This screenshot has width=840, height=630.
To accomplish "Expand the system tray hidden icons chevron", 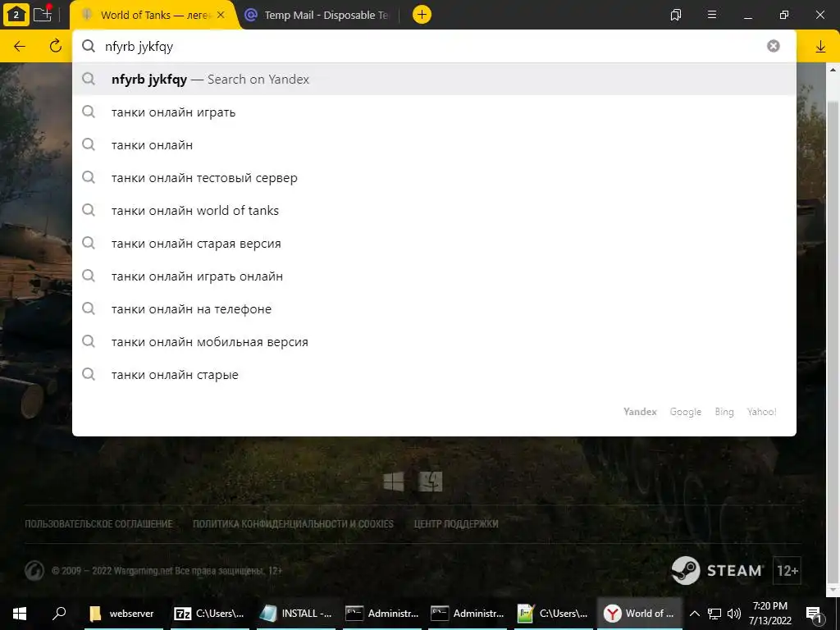I will pyautogui.click(x=694, y=614).
